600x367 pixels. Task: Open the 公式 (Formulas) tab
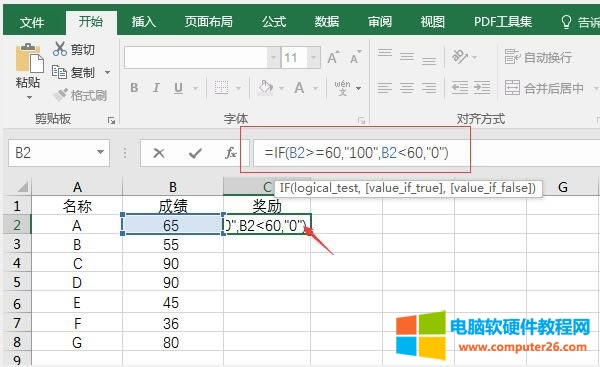[x=274, y=22]
